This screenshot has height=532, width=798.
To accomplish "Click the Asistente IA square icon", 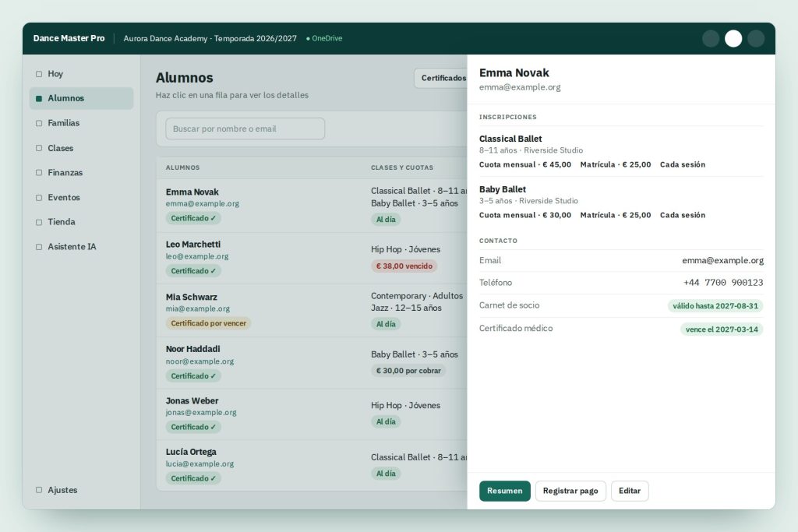I will [x=39, y=247].
